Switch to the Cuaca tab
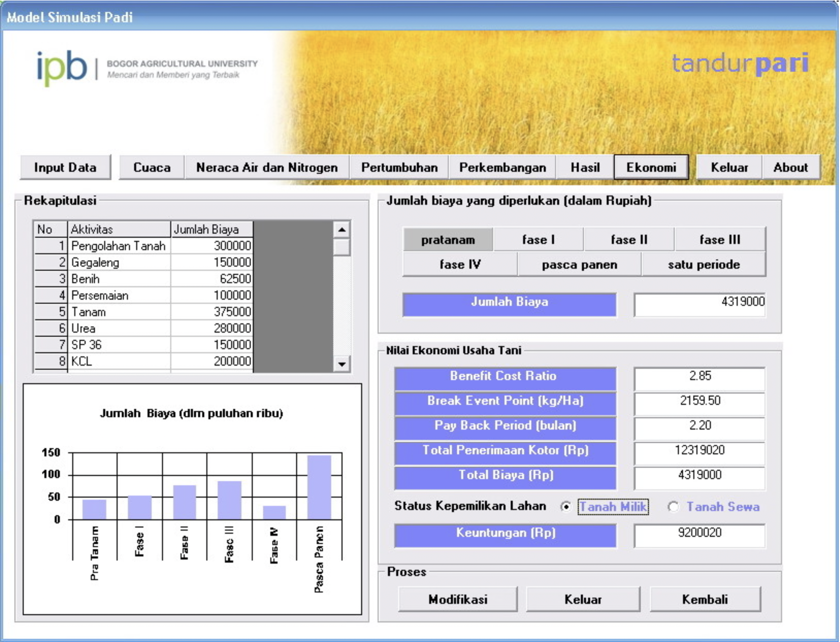 (x=152, y=167)
